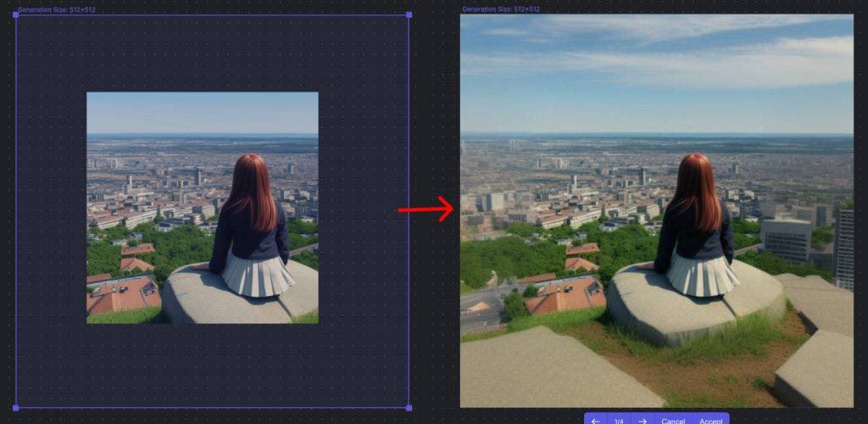868x424 pixels.
Task: Advance to next generated result arrow
Action: click(x=643, y=420)
